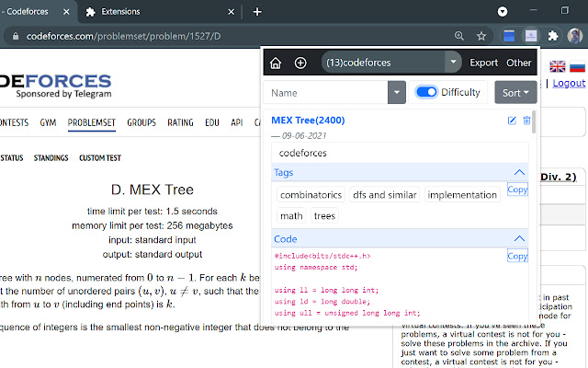Open the extension's home icon
This screenshot has height=368, width=588.
tap(276, 63)
